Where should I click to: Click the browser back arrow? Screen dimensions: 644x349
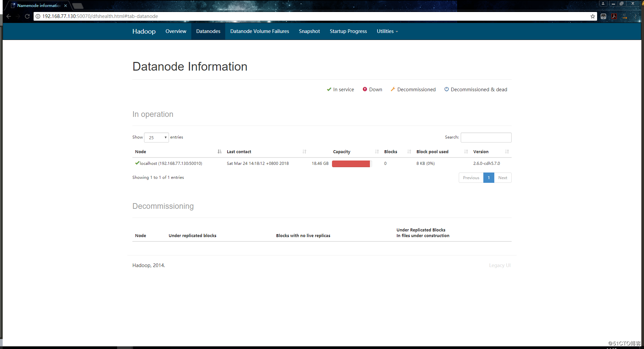[x=9, y=16]
